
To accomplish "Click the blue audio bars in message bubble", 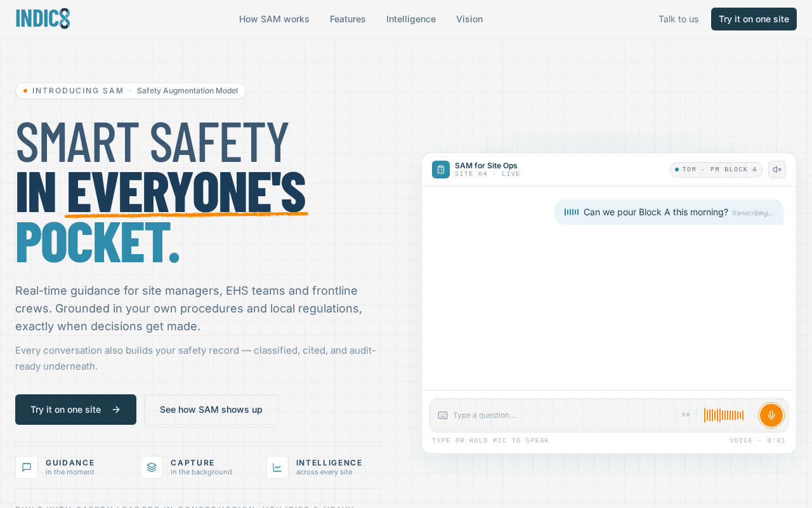I will point(572,212).
